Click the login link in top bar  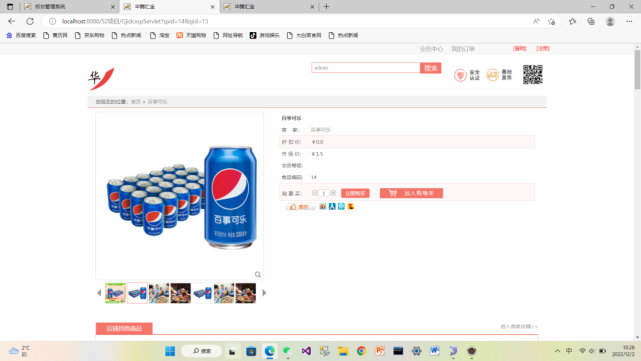[x=520, y=49]
